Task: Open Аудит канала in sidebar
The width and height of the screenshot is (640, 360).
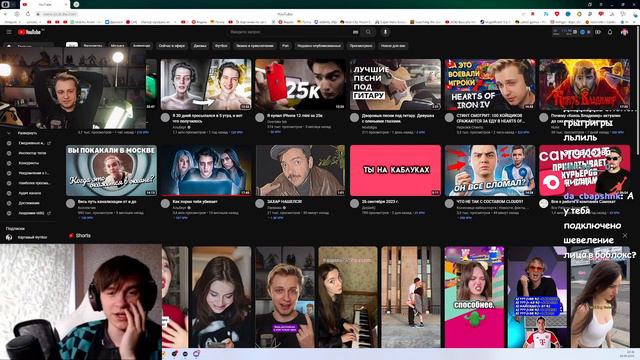Action: coord(29,193)
